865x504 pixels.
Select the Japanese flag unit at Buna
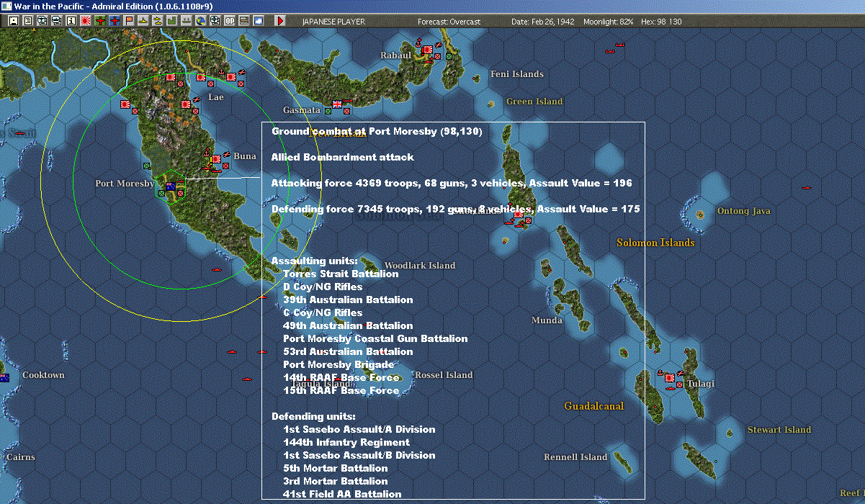point(215,158)
